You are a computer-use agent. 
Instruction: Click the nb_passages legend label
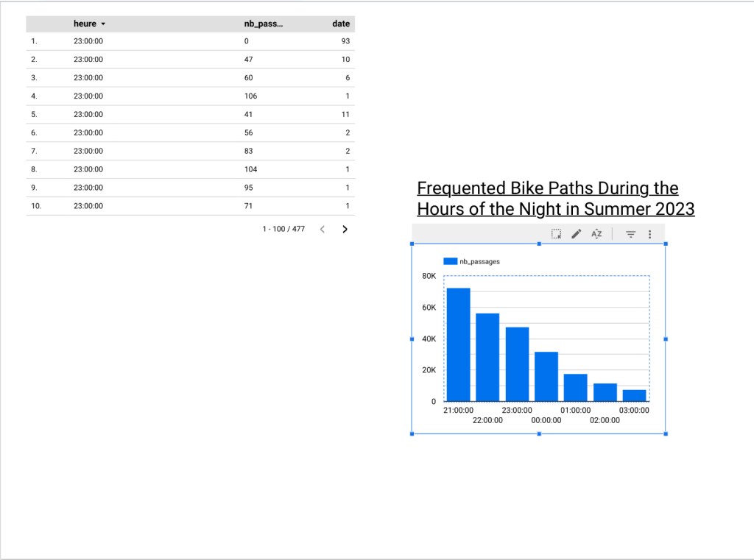(479, 261)
